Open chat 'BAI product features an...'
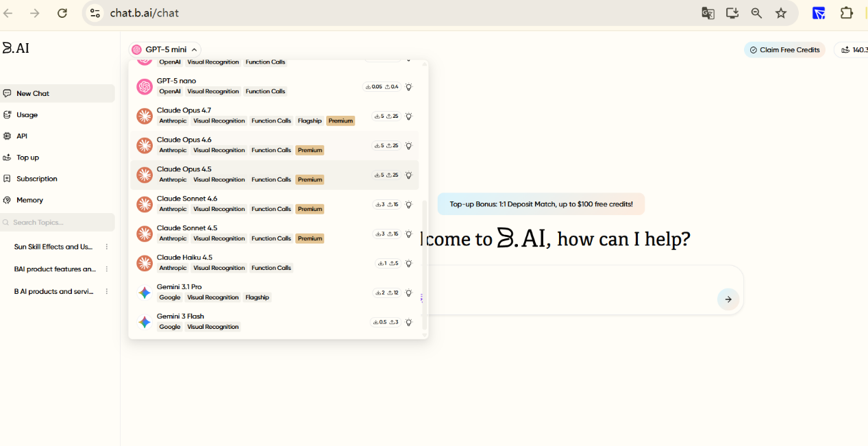This screenshot has width=868, height=446. coord(55,269)
